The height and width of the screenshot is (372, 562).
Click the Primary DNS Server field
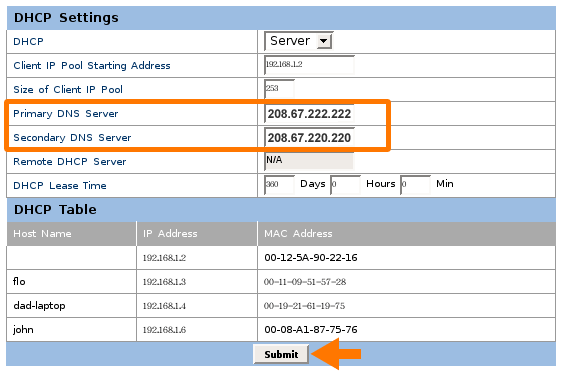pyautogui.click(x=309, y=114)
